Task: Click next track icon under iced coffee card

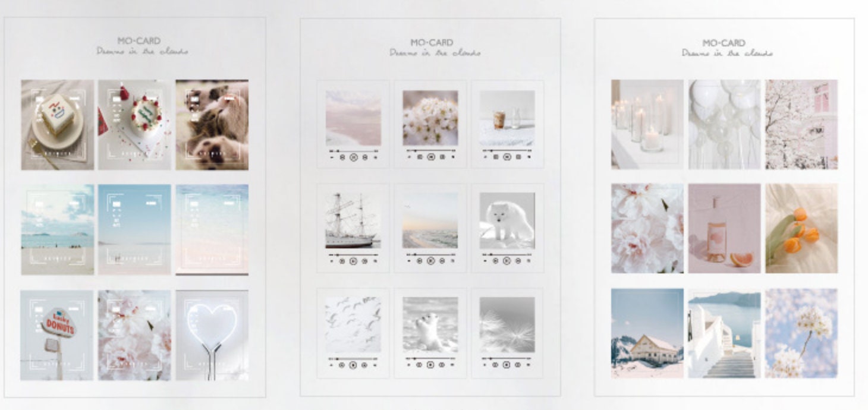Action: (x=518, y=157)
